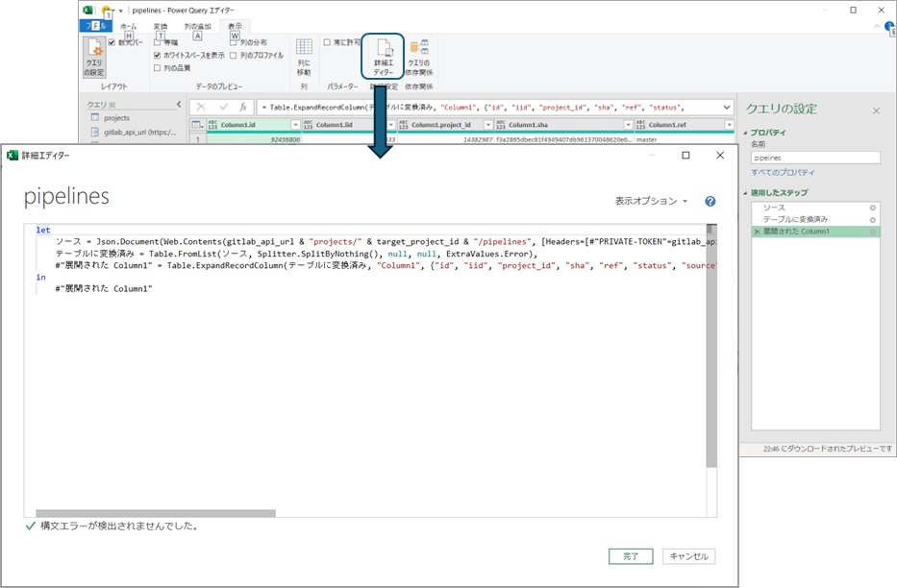Toggle the ホワイトスペースを表示 checkbox
The height and width of the screenshot is (588, 897).
pos(158,56)
